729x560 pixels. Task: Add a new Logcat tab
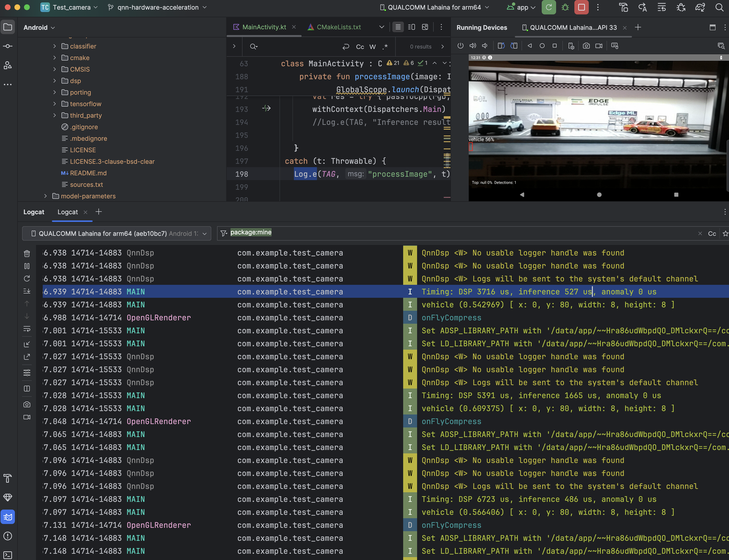pos(99,212)
